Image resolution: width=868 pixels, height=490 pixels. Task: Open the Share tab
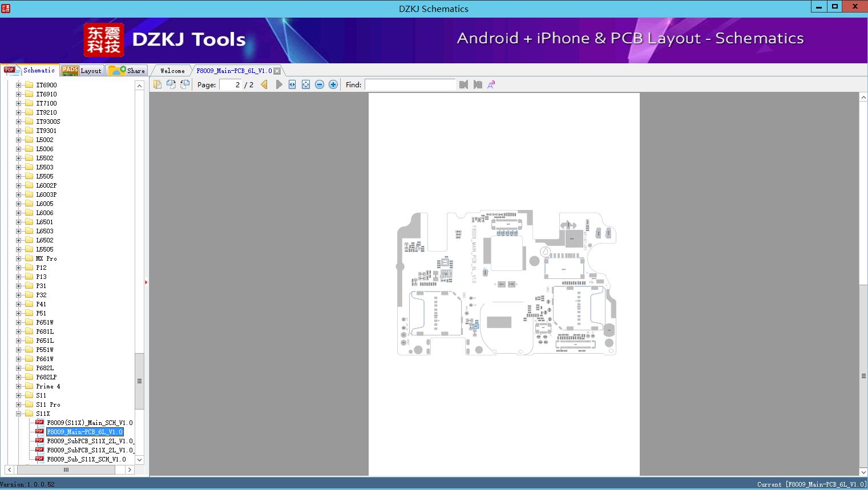click(127, 71)
